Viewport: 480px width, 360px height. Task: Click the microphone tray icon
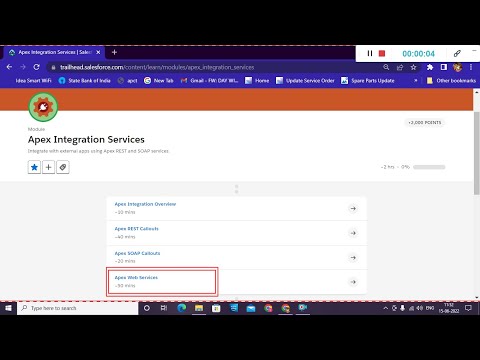click(403, 308)
